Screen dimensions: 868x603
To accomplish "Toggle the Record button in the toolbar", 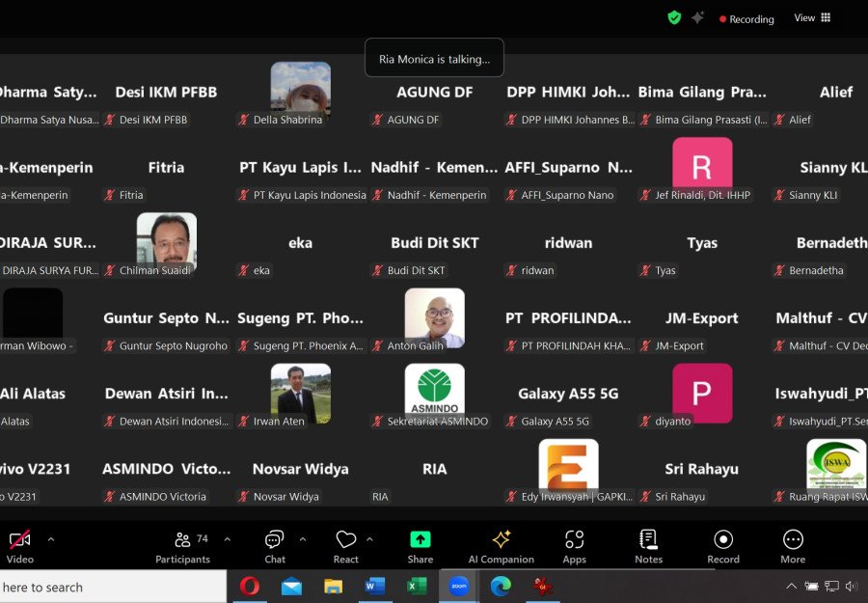I will click(x=723, y=545).
